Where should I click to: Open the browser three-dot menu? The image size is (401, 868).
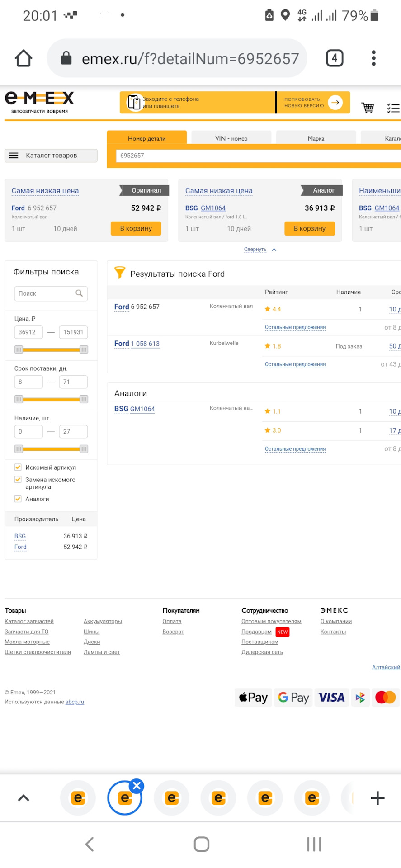373,58
